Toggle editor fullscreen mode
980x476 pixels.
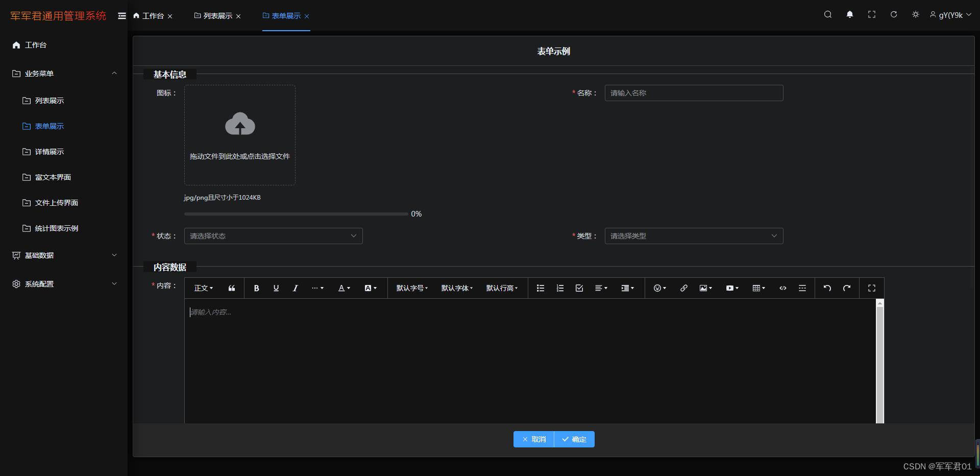click(x=871, y=288)
